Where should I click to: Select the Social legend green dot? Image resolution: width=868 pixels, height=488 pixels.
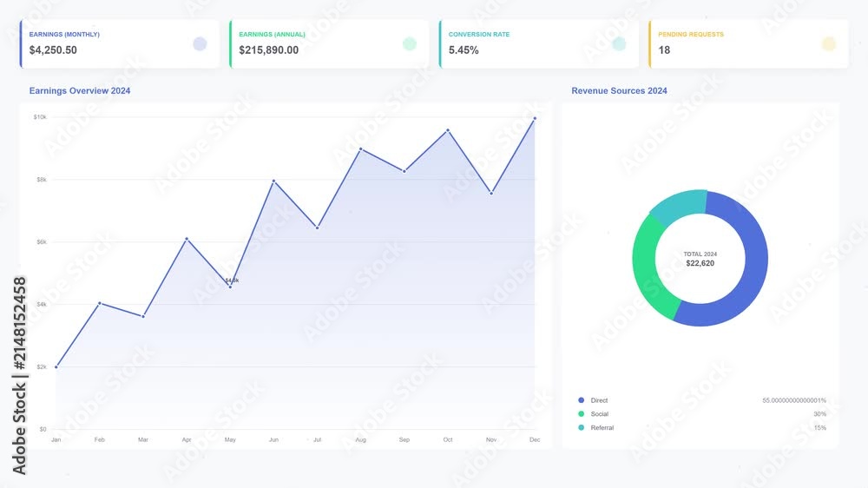pyautogui.click(x=582, y=414)
